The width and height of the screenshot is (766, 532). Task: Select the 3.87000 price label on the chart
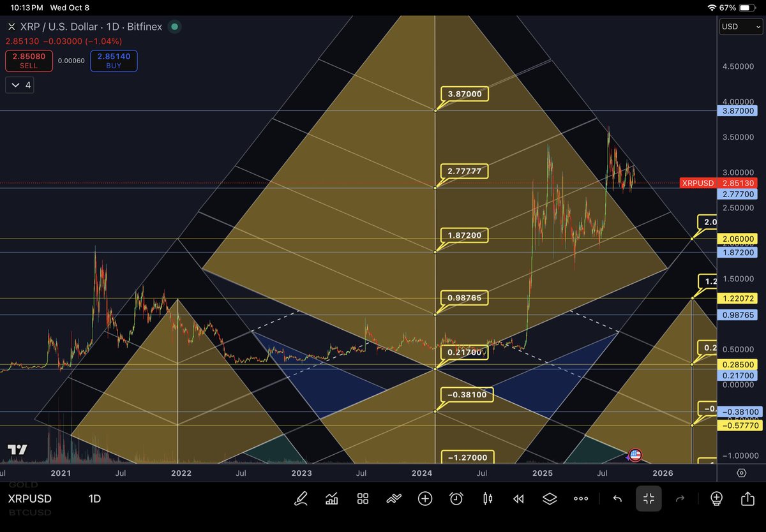click(x=465, y=94)
